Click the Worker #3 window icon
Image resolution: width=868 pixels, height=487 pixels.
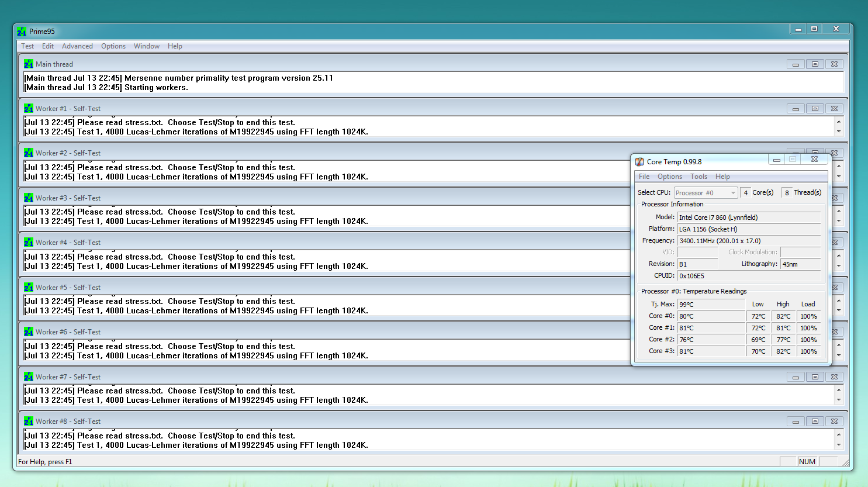click(29, 198)
